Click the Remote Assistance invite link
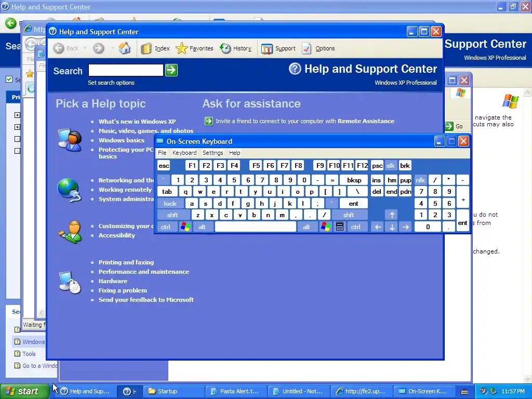532x399 pixels. coord(305,121)
